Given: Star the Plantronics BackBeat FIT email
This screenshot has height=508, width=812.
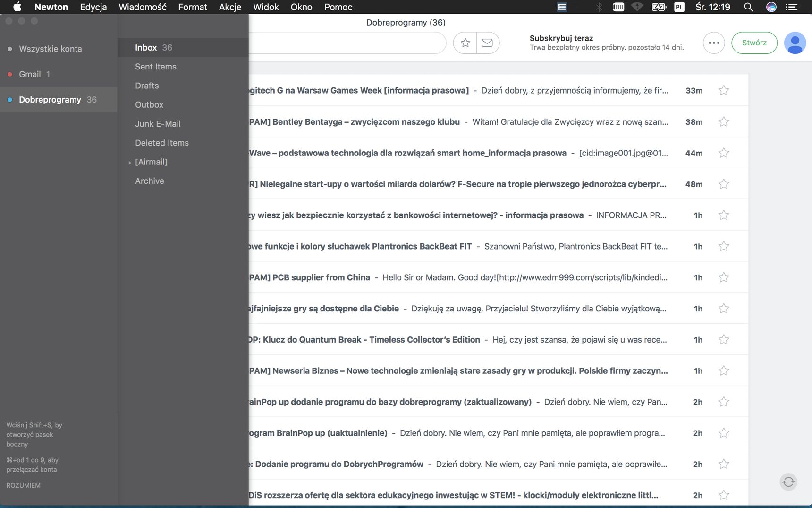Looking at the screenshot, I should coord(724,246).
